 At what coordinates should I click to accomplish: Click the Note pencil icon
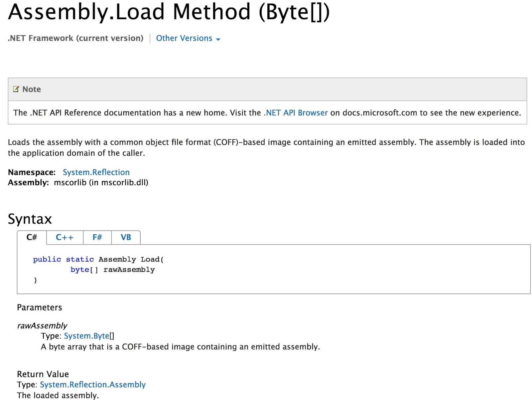tap(16, 89)
